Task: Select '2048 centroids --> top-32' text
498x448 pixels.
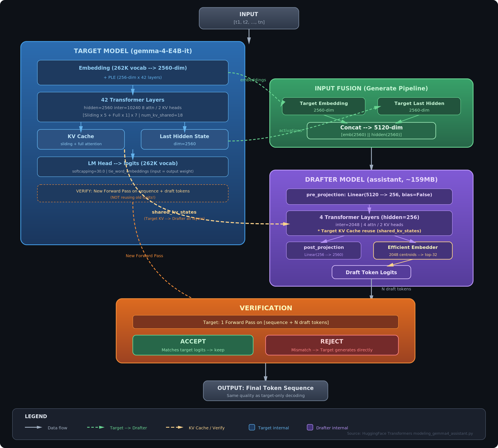Action: click(x=413, y=254)
